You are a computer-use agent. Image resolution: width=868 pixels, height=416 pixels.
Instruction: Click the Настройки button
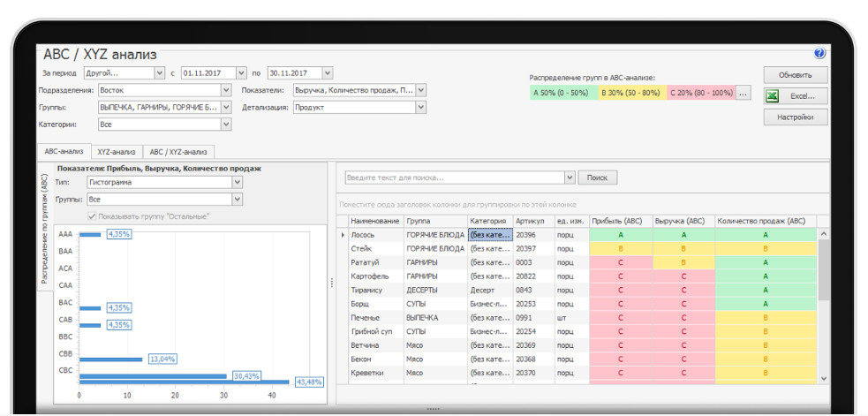795,117
